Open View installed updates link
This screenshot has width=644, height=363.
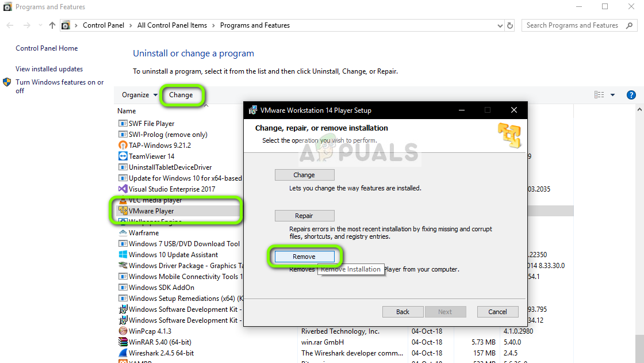pyautogui.click(x=49, y=69)
